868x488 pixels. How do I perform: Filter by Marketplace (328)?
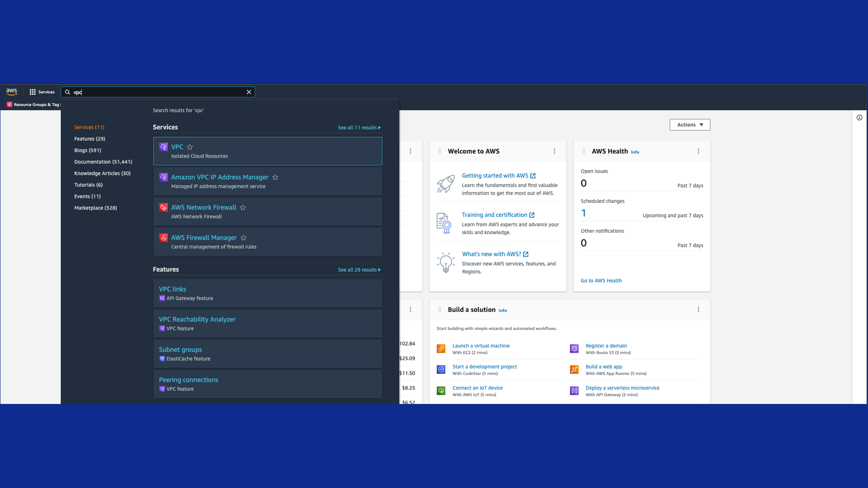pyautogui.click(x=95, y=208)
